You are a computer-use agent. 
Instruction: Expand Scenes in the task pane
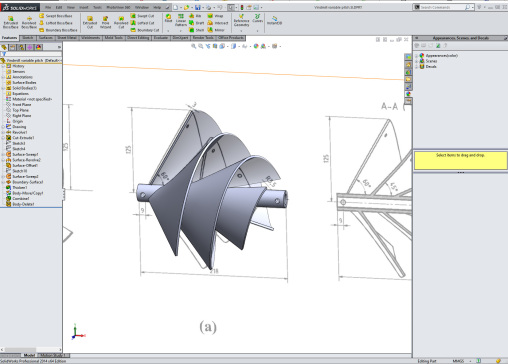[x=416, y=61]
